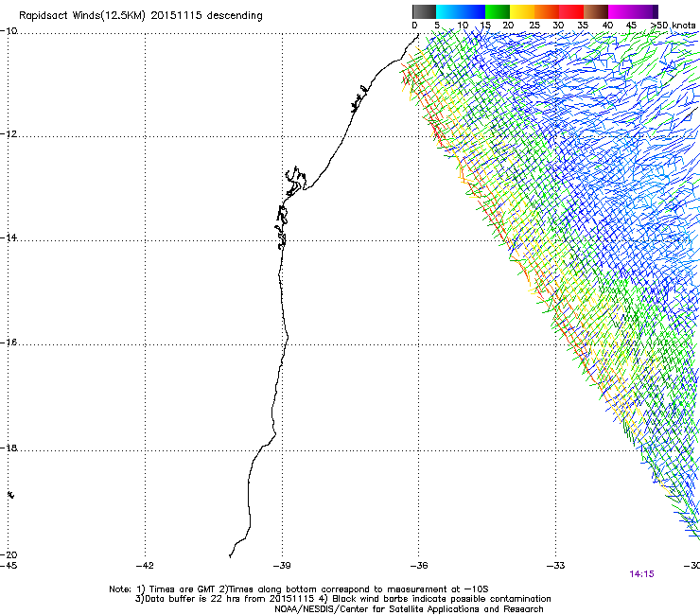Pick the magenta 40-45 knots color band

[621, 11]
